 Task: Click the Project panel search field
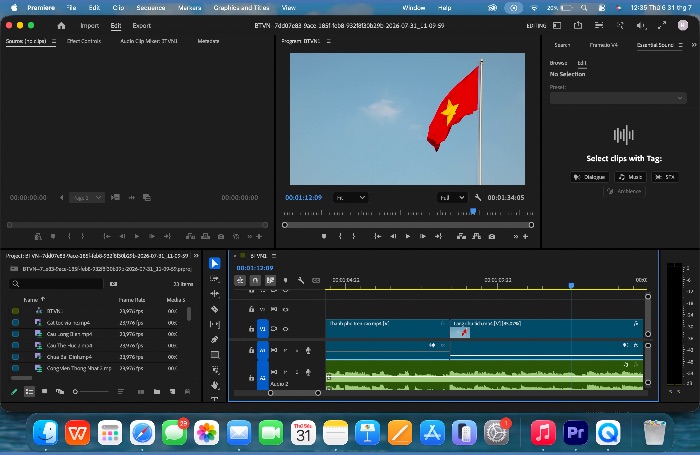[56, 284]
